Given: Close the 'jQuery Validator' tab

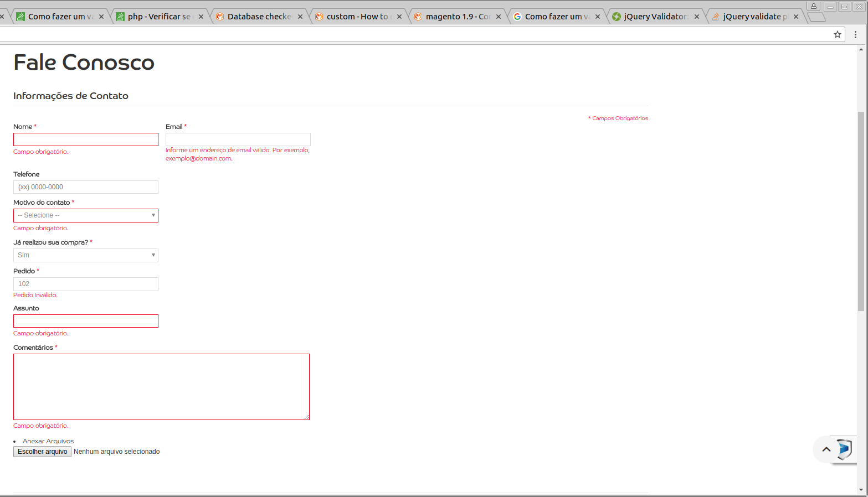Looking at the screenshot, I should point(697,17).
